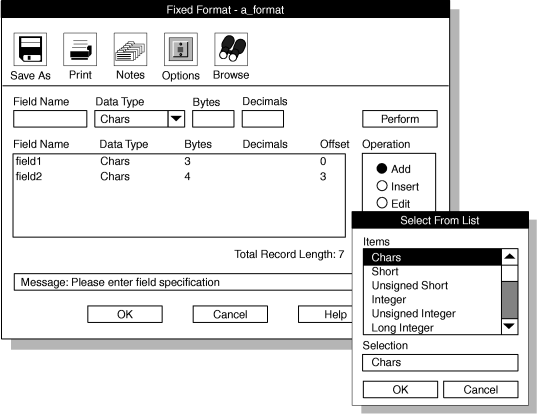This screenshot has height=414, width=538.
Task: Click the Total Record Length: 7 text
Action: pos(289,254)
